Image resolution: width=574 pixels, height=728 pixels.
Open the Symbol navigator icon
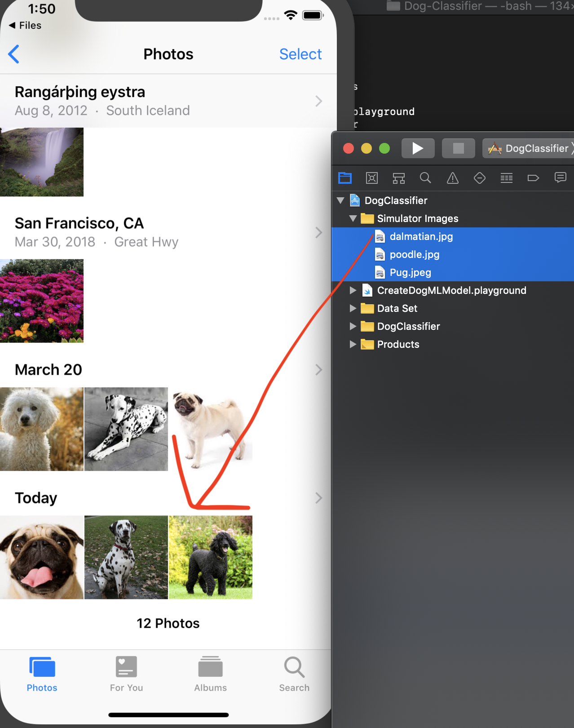click(399, 178)
